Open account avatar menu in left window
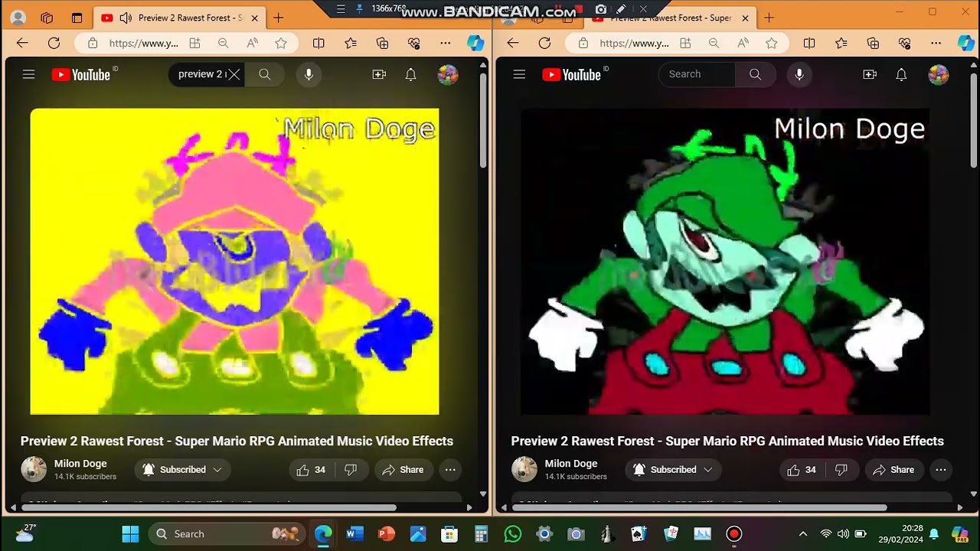This screenshot has width=980, height=551. click(x=448, y=74)
